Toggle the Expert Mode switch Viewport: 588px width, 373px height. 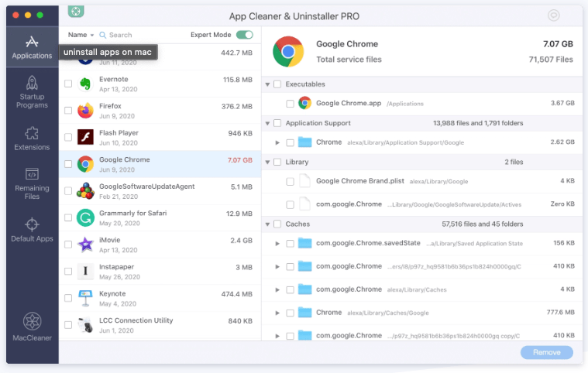tap(245, 35)
